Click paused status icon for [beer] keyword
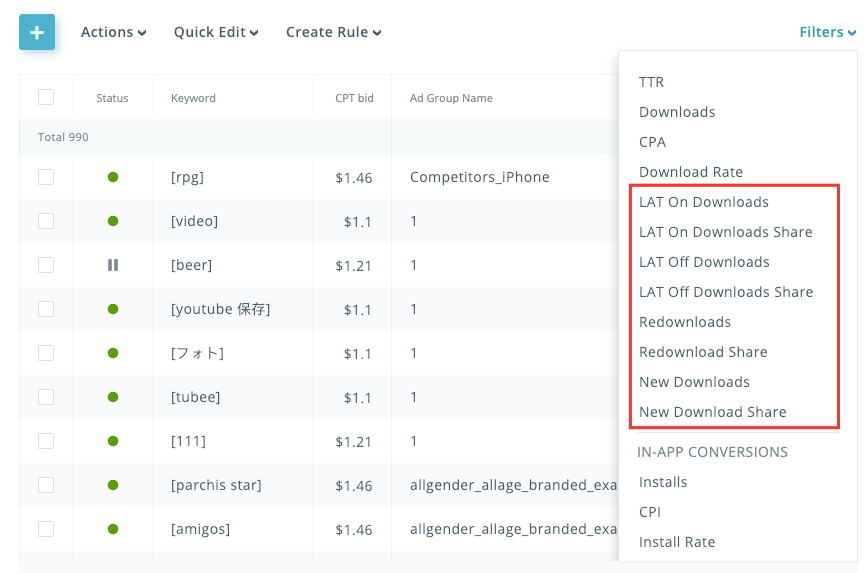 click(113, 265)
